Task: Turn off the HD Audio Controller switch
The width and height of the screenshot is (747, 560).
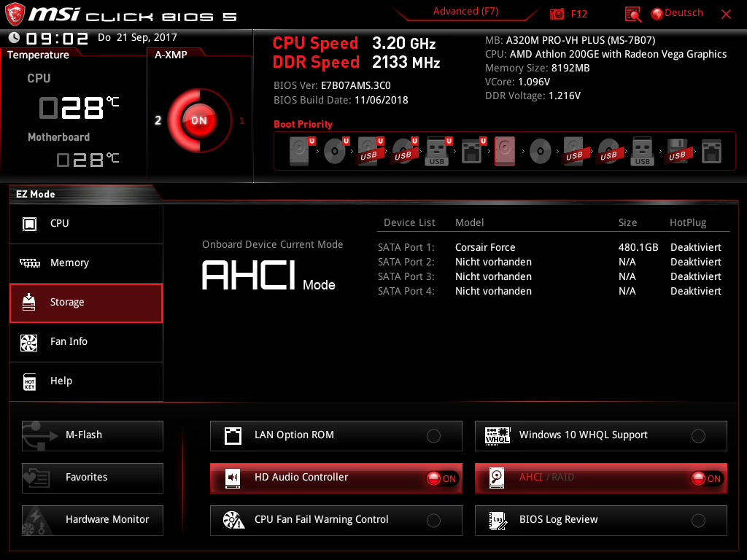Action: 441,478
